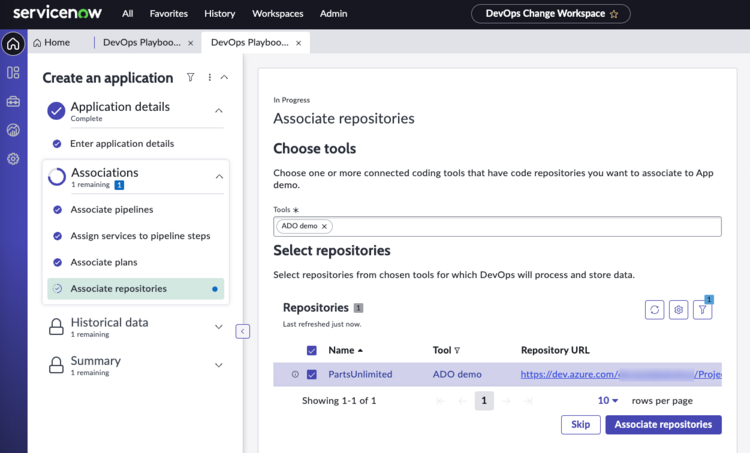Click the Associate repositories button
Image resolution: width=750 pixels, height=453 pixels.
tap(663, 425)
